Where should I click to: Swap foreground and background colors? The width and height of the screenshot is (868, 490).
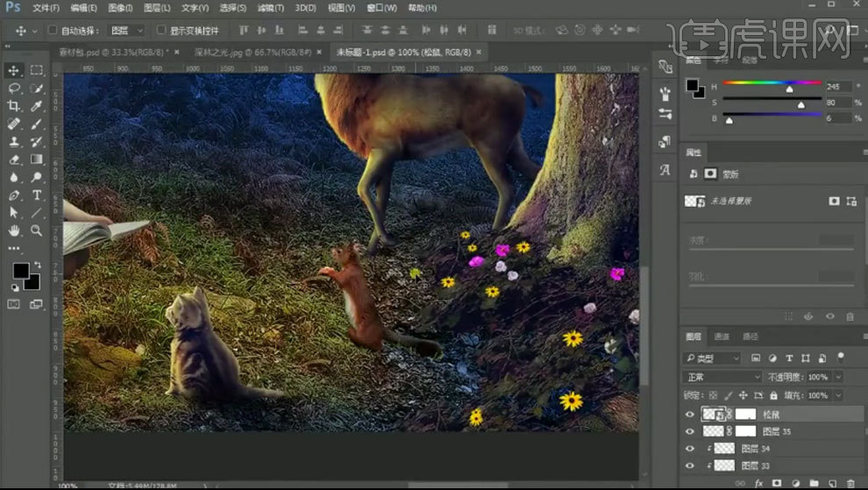click(x=37, y=265)
